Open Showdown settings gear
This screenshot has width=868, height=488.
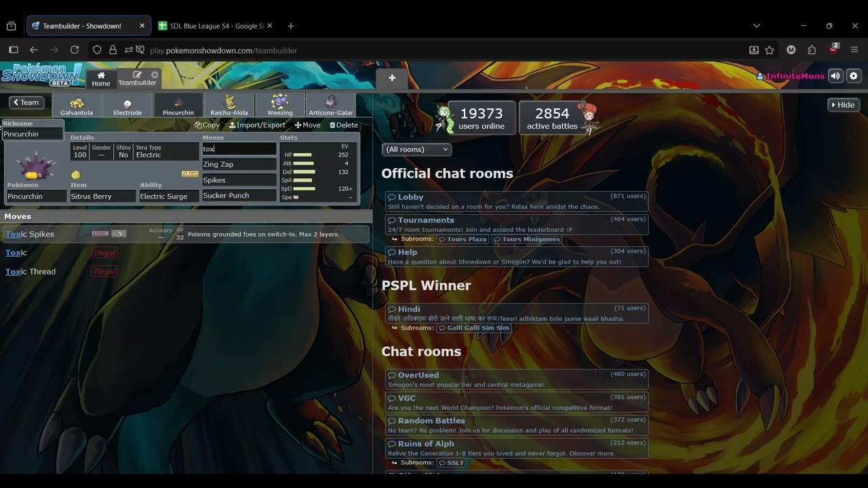854,76
